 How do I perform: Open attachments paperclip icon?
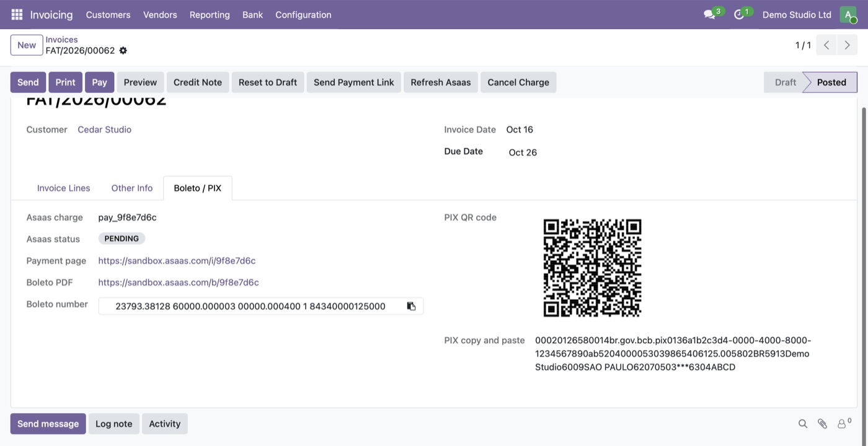pyautogui.click(x=822, y=424)
